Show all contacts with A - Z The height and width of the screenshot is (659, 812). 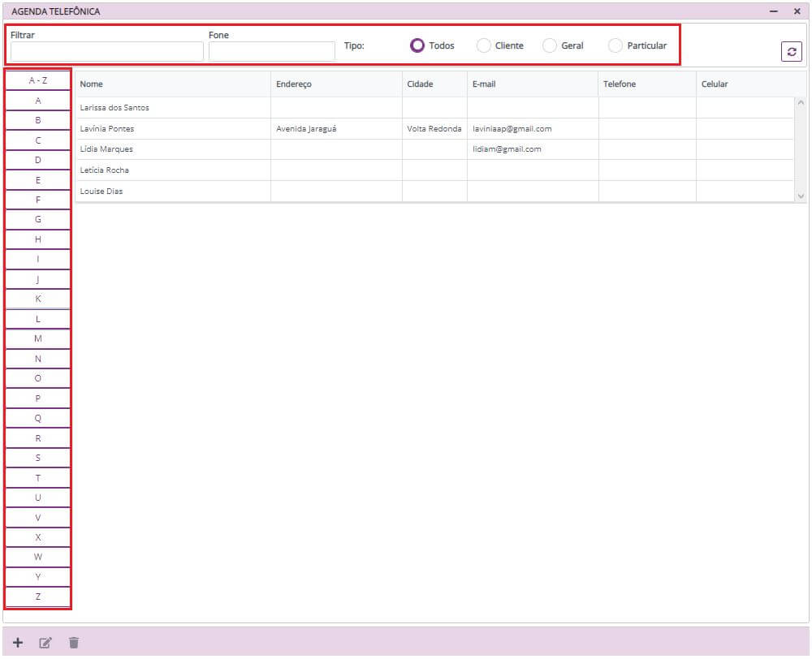tap(38, 80)
